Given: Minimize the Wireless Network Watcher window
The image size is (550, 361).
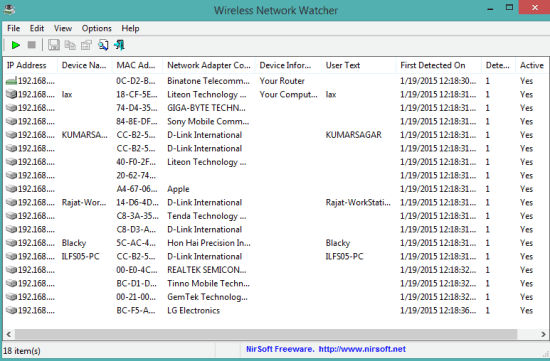Looking at the screenshot, I should click(490, 8).
